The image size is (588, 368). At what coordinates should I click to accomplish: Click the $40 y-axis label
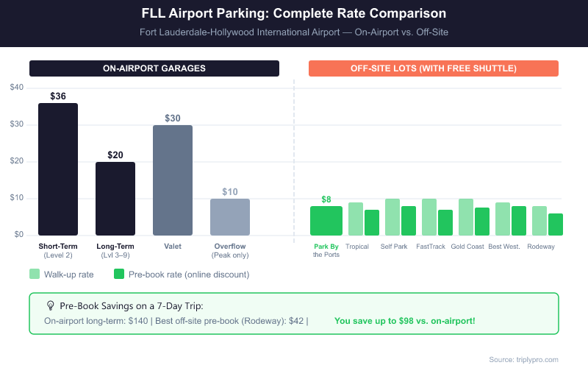click(17, 88)
